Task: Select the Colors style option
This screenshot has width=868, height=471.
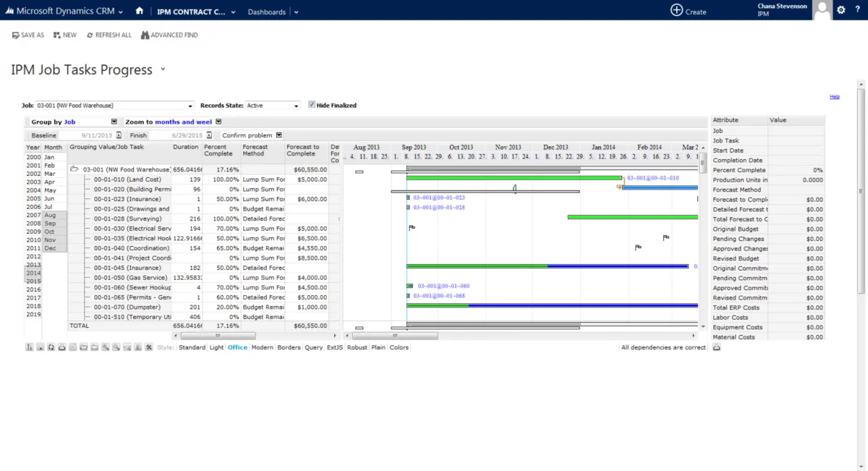Action: point(399,347)
